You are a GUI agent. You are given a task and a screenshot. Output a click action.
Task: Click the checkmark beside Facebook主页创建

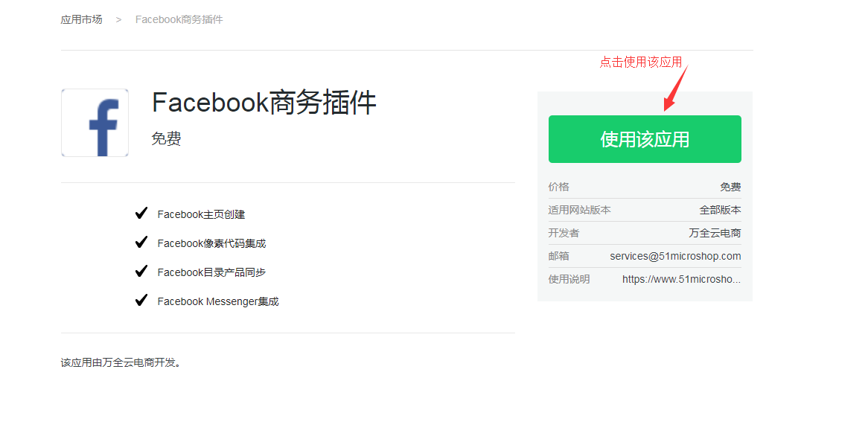coord(141,213)
